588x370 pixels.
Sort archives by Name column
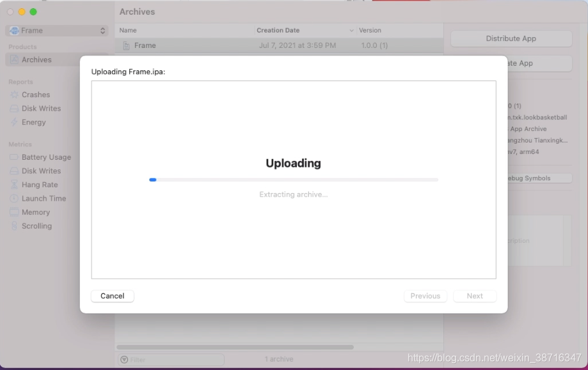coord(128,30)
